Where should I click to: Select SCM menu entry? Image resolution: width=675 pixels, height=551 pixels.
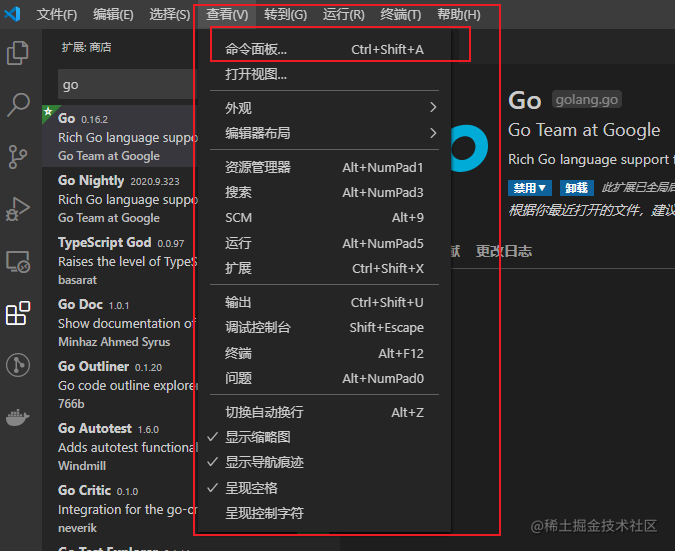point(324,217)
